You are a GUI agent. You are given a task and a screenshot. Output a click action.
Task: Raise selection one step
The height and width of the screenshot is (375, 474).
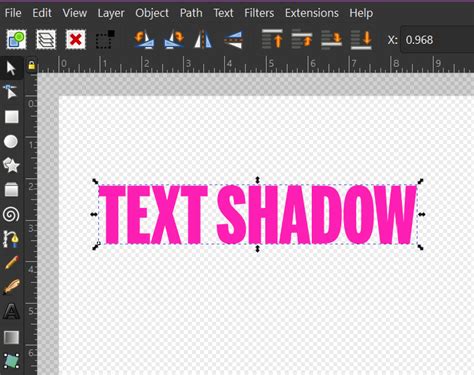point(302,39)
